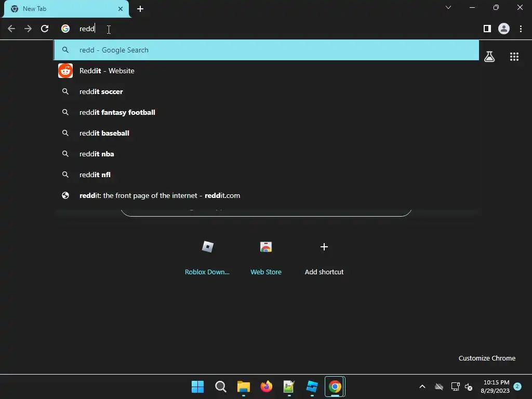Image resolution: width=532 pixels, height=399 pixels.
Task: Close the New Tab tab
Action: [121, 9]
